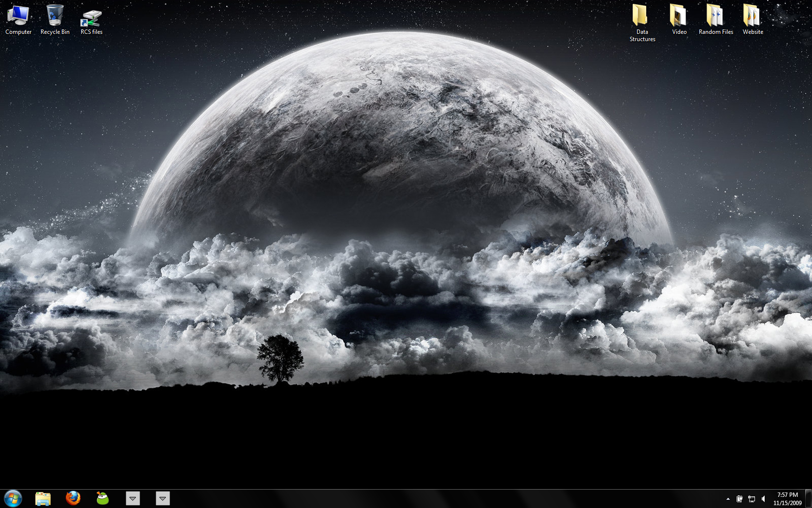
Task: Launch Windows Explorer from the taskbar
Action: click(43, 498)
